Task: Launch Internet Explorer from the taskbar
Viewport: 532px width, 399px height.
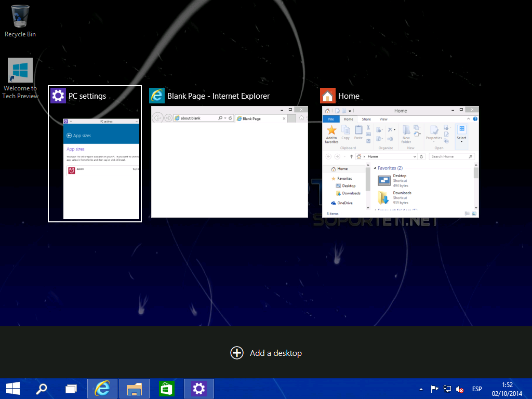Action: click(102, 388)
